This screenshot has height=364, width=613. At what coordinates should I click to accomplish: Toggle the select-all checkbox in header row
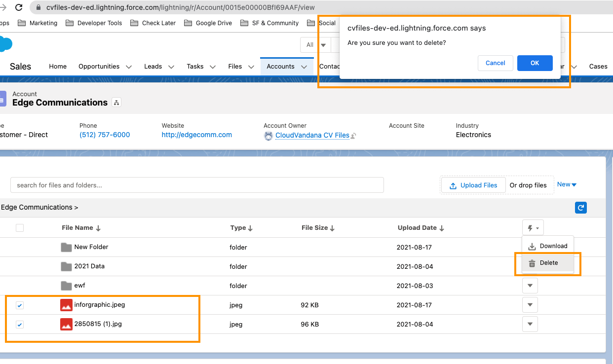20,228
